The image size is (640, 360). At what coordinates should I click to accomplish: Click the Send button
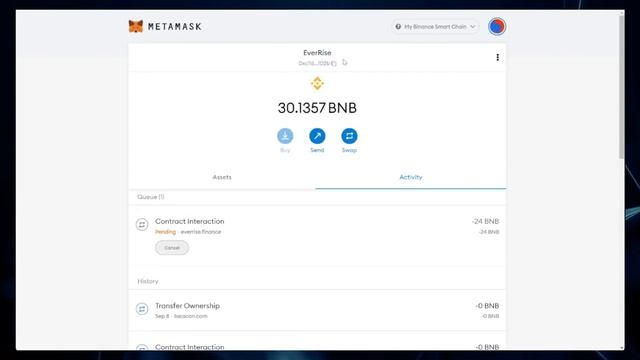click(x=317, y=140)
